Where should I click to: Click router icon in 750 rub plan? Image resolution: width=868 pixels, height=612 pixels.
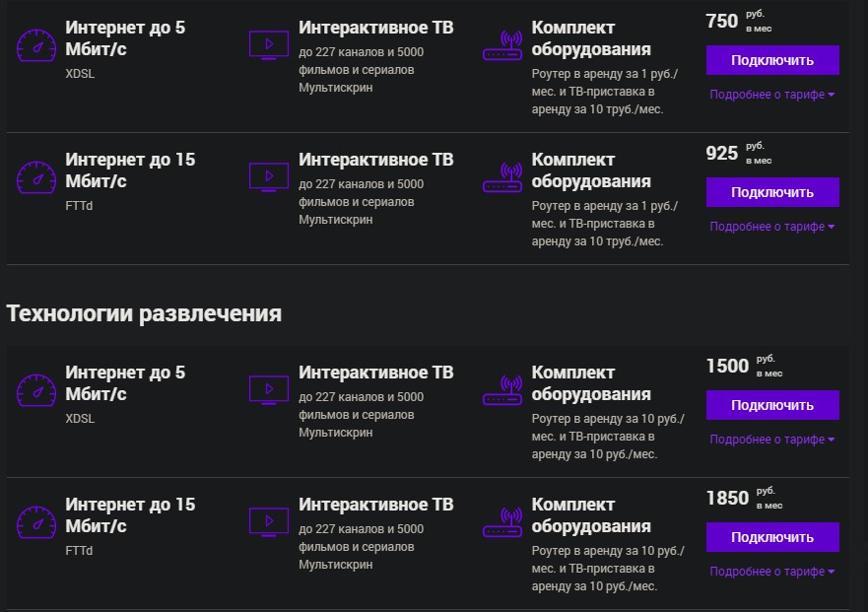pyautogui.click(x=502, y=46)
